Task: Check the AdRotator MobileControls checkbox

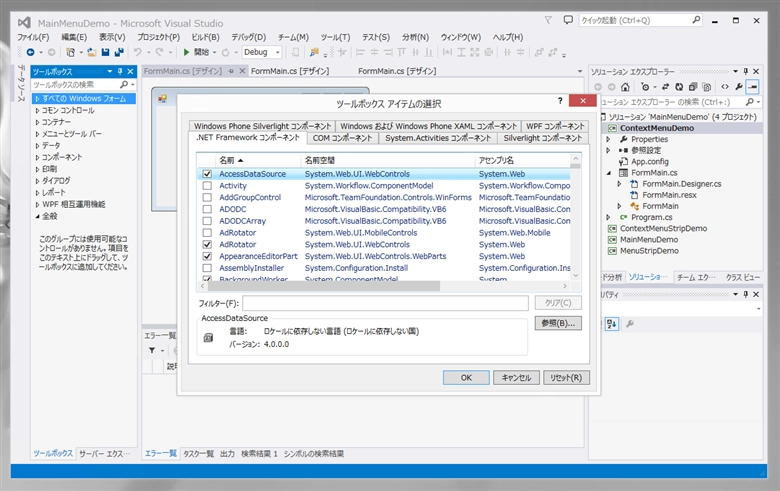Action: pyautogui.click(x=207, y=233)
